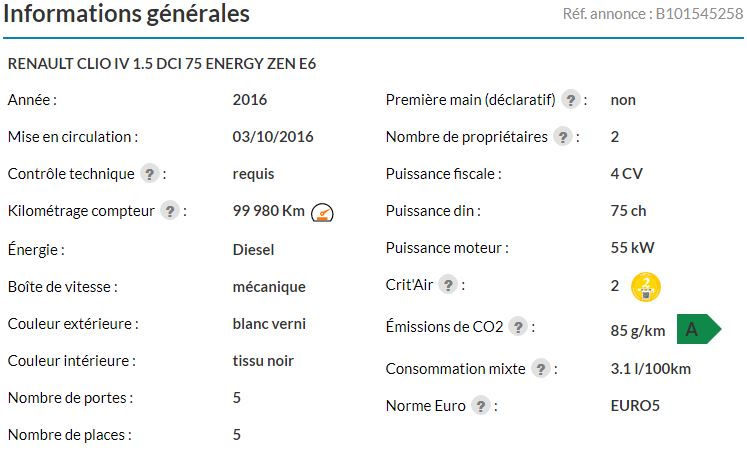Click the Norme Euro help icon
The height and width of the screenshot is (471, 747).
[x=481, y=406]
